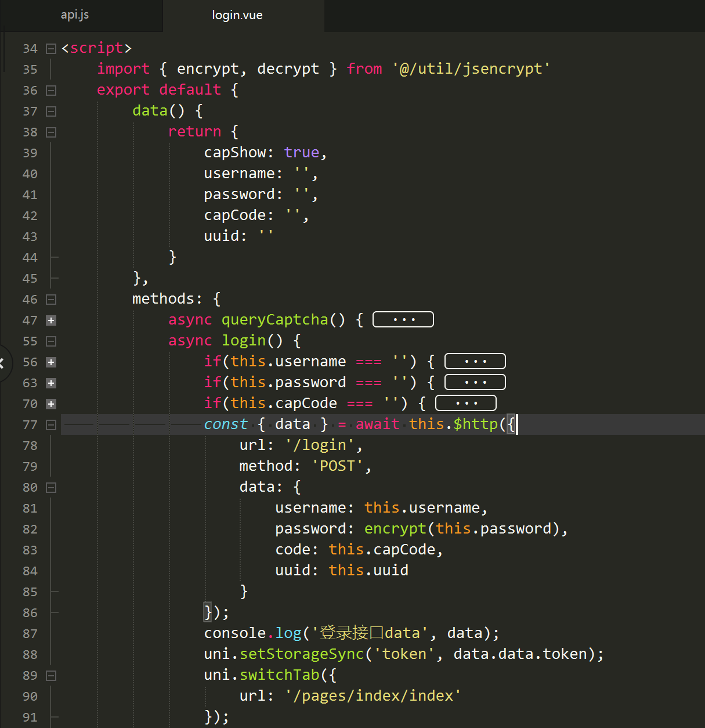Click the queryCaptcha method name
The width and height of the screenshot is (705, 728).
[275, 319]
